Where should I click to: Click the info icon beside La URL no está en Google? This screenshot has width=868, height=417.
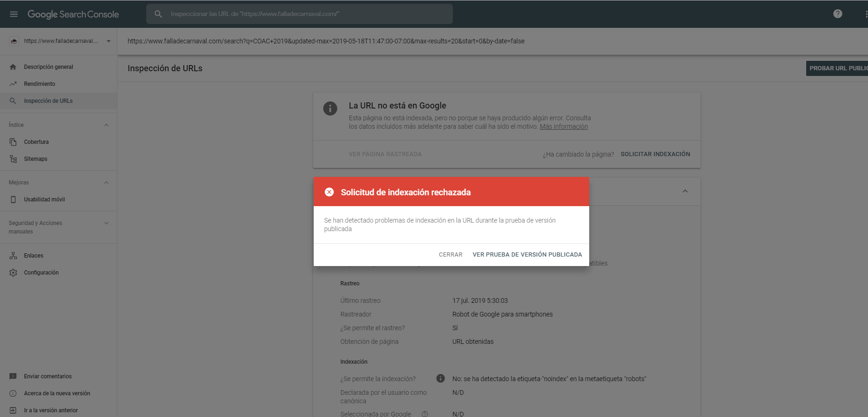point(330,108)
